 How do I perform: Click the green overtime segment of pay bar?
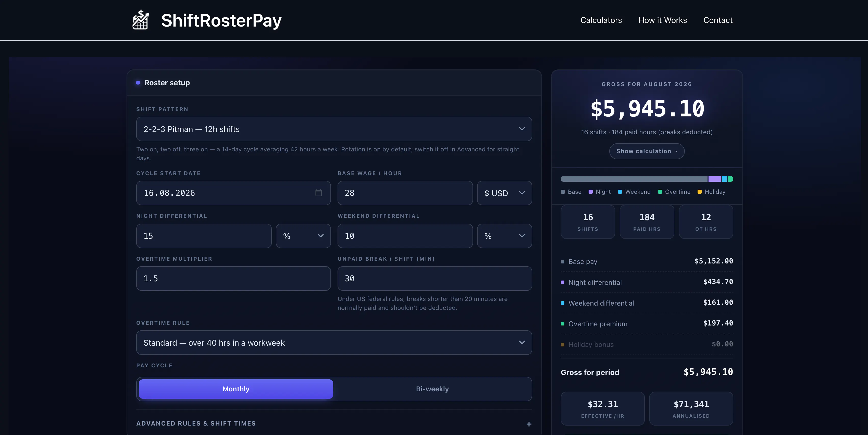pos(730,179)
